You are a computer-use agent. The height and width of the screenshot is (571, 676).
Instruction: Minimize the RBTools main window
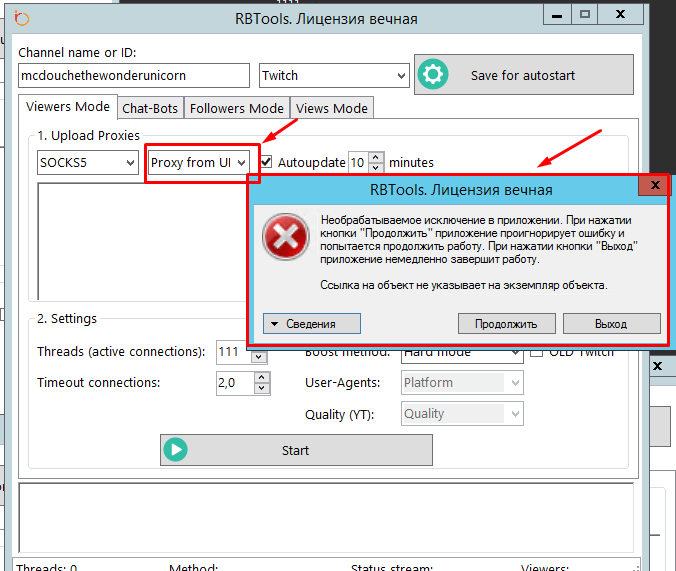558,14
